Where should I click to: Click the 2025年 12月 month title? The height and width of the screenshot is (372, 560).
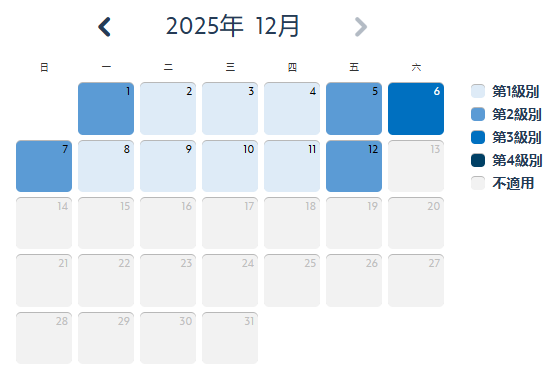[x=232, y=26]
